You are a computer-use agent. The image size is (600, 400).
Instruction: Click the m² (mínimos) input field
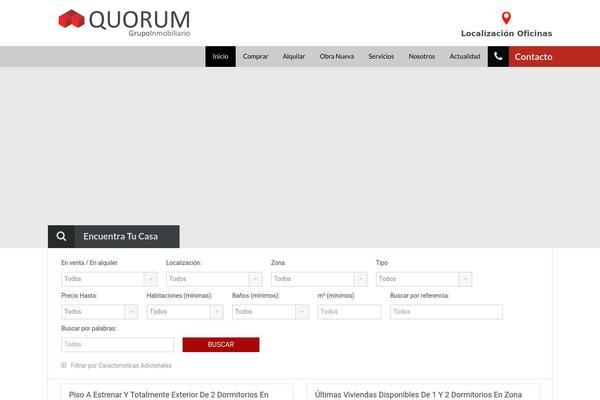coord(349,312)
